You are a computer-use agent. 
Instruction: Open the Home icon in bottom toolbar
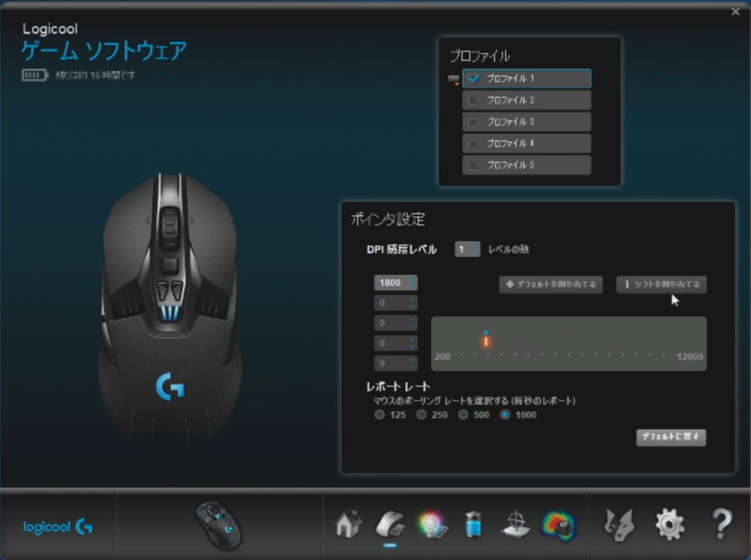(x=348, y=525)
